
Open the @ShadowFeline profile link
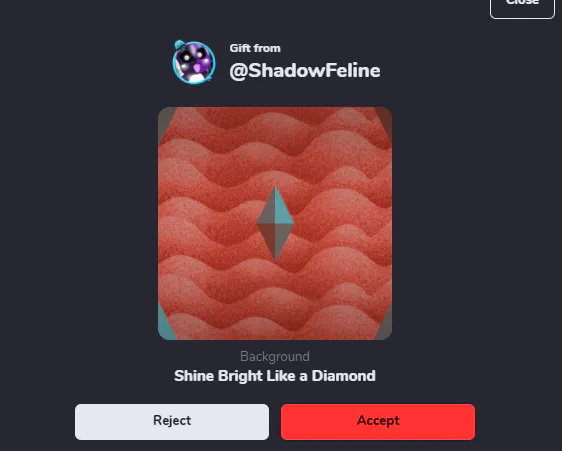pos(305,70)
